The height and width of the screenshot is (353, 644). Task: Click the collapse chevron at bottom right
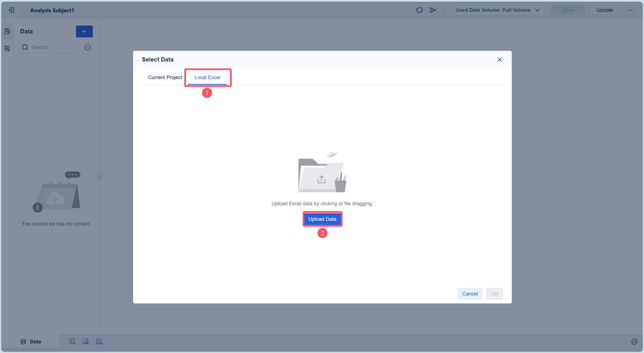tap(634, 341)
